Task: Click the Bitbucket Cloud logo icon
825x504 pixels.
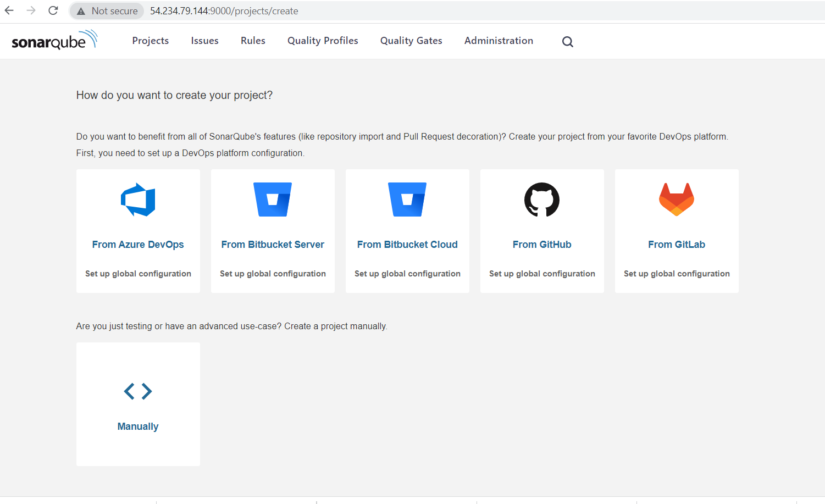Action: [x=407, y=200]
